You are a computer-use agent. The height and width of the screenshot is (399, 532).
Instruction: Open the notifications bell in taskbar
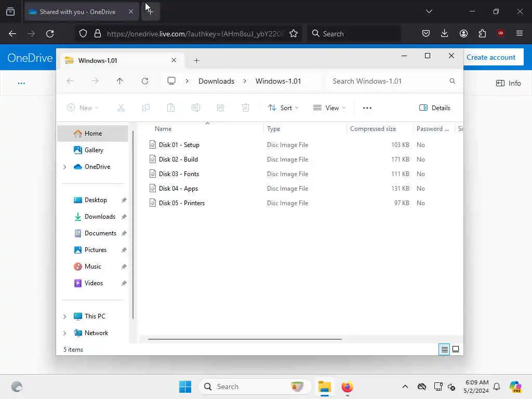[x=497, y=387]
